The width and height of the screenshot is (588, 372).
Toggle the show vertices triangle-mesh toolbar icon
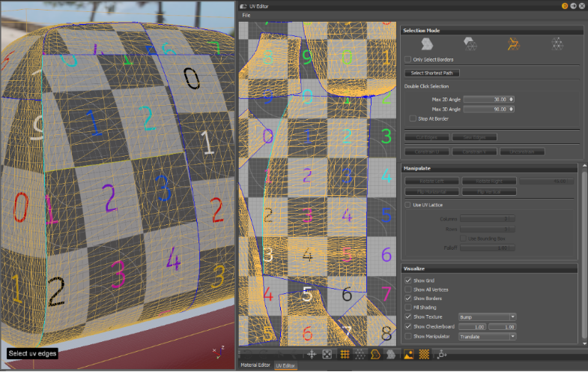pos(360,354)
